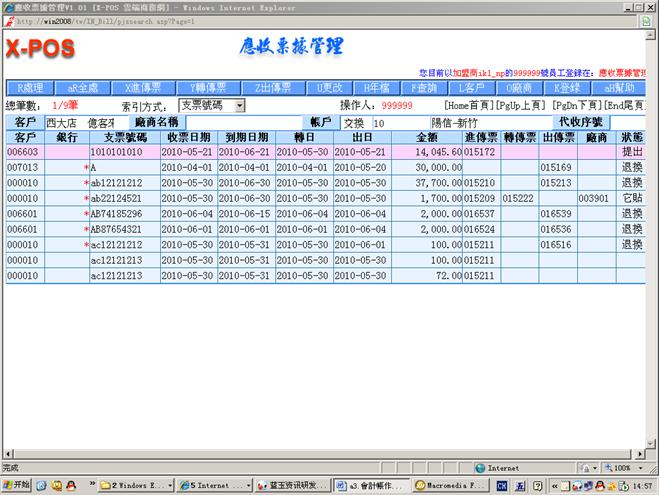
Task: Click the R處理 toolbar button
Action: coord(31,88)
